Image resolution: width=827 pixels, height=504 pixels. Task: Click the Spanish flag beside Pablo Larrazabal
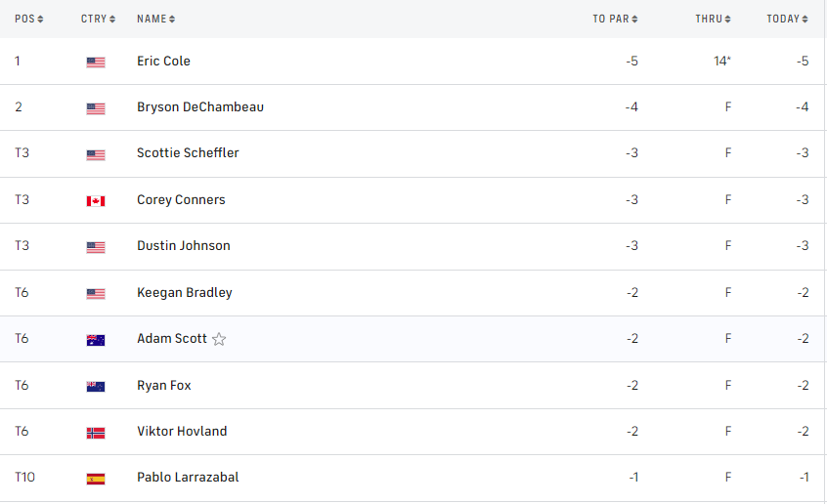click(96, 479)
